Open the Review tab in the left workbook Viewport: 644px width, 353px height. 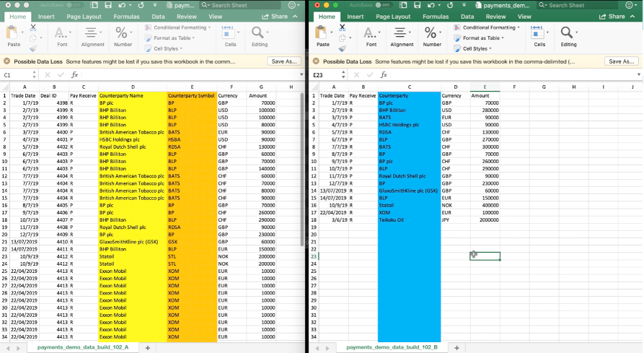tap(187, 17)
